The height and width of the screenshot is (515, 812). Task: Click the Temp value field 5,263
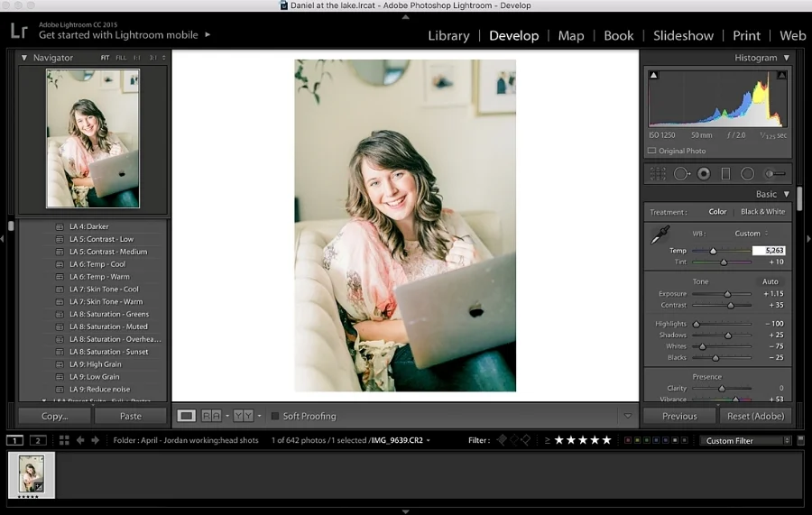coord(769,251)
